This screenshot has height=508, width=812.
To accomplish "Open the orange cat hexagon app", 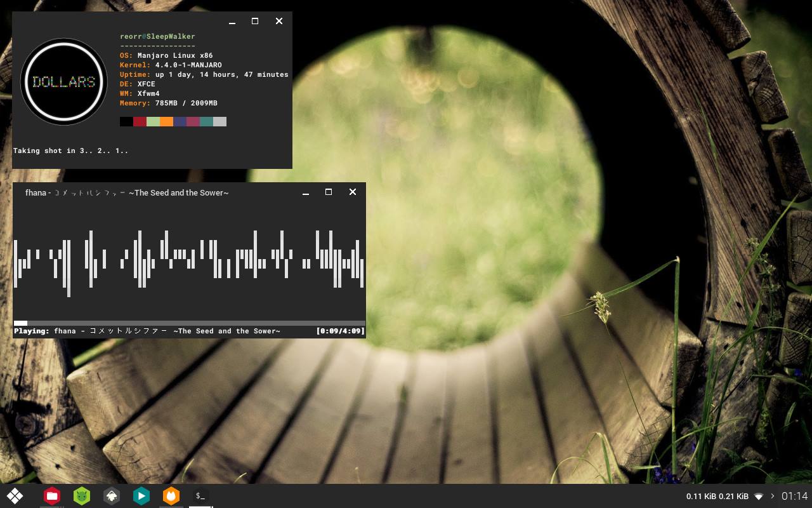I will click(171, 496).
